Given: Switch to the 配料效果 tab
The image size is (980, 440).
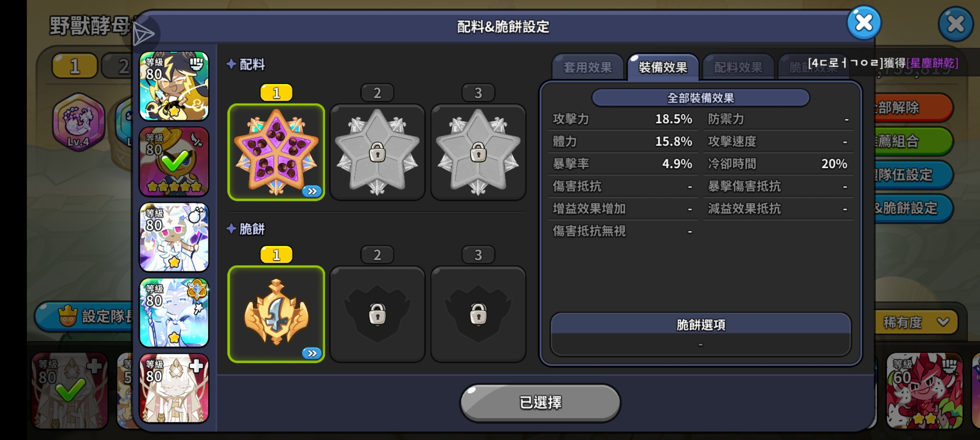Looking at the screenshot, I should click(x=738, y=67).
